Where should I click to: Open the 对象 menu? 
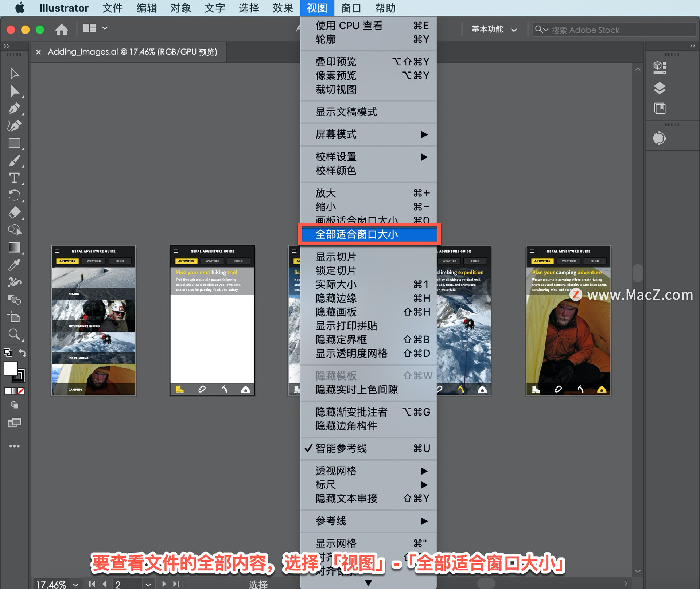[181, 8]
